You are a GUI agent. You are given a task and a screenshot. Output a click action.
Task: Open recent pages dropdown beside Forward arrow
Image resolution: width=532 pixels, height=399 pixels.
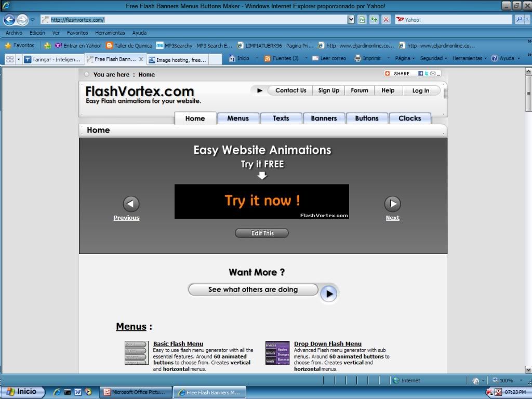(33, 20)
